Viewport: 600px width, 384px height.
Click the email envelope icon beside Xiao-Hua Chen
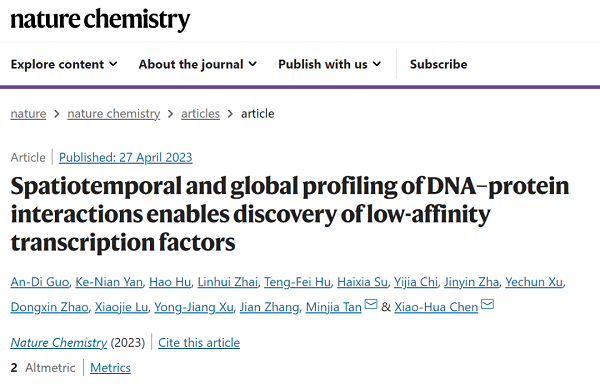[x=487, y=304]
